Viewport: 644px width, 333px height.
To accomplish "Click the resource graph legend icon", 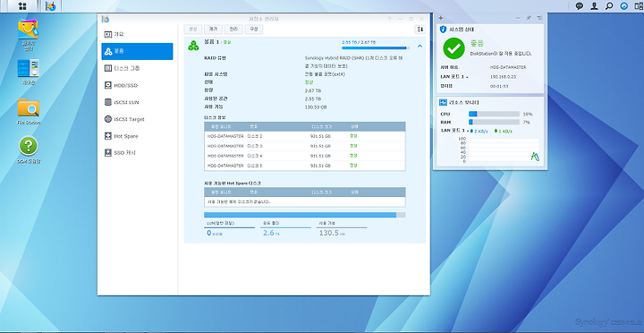I will pos(534,157).
